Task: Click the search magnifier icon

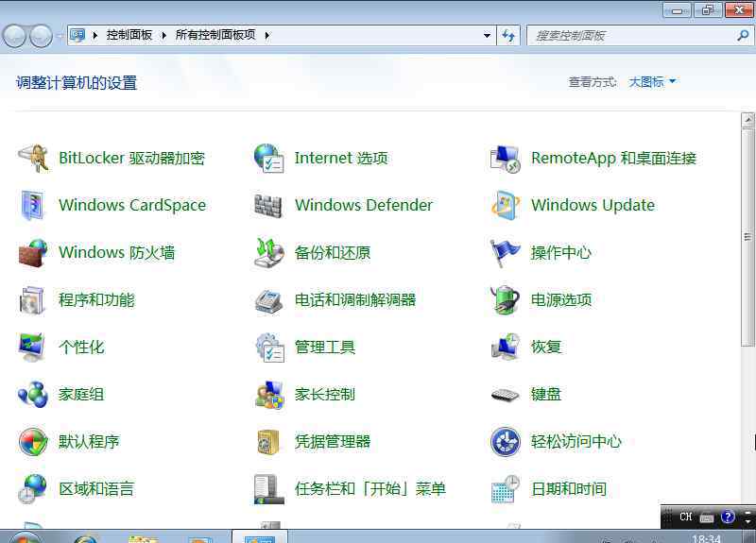Action: point(743,35)
